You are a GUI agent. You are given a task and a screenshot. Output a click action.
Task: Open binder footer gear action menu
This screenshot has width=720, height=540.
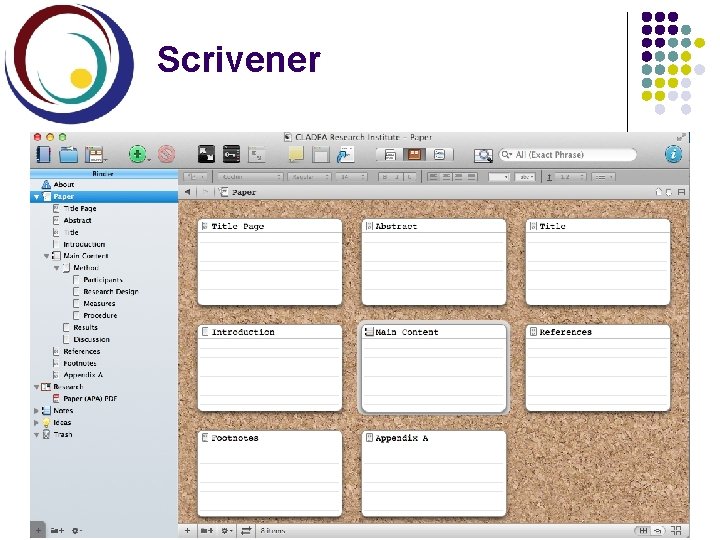pos(76,531)
